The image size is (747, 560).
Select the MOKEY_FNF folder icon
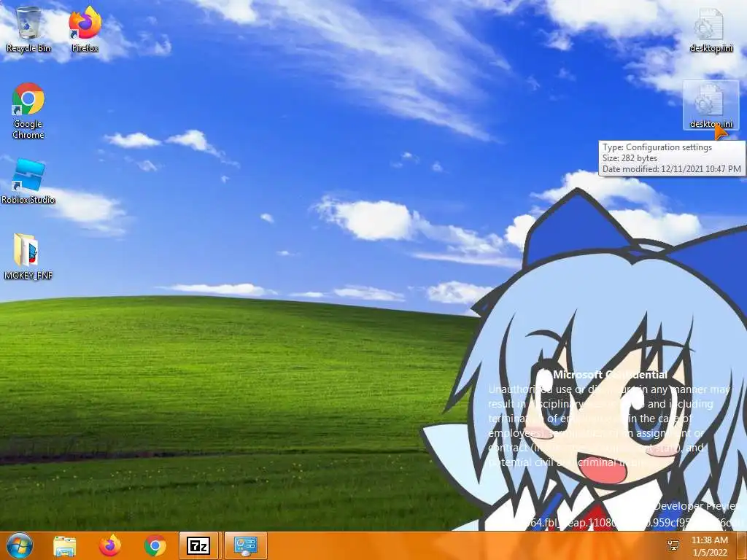pos(28,257)
